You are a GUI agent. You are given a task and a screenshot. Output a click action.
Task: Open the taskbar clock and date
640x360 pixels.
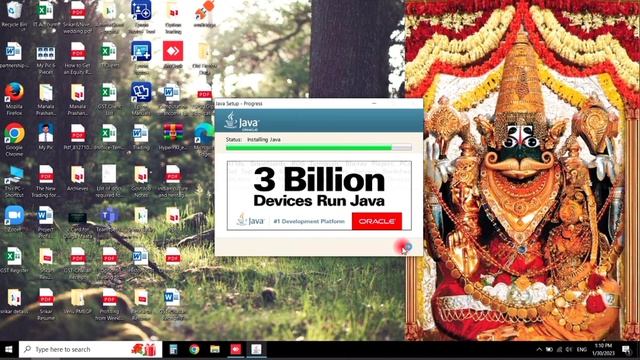[x=603, y=349]
